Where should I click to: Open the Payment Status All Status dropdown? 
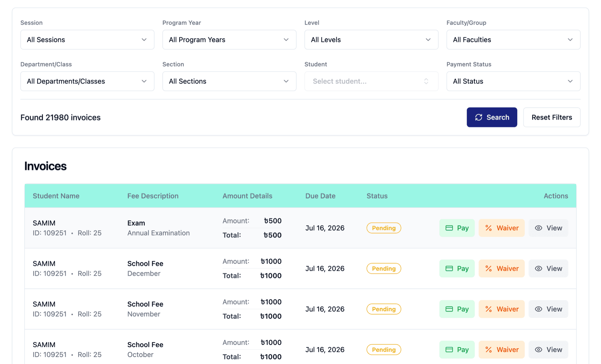(513, 81)
